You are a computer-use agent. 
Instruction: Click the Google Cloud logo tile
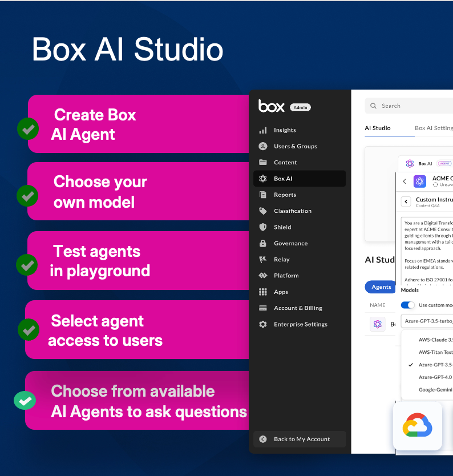pos(418,426)
